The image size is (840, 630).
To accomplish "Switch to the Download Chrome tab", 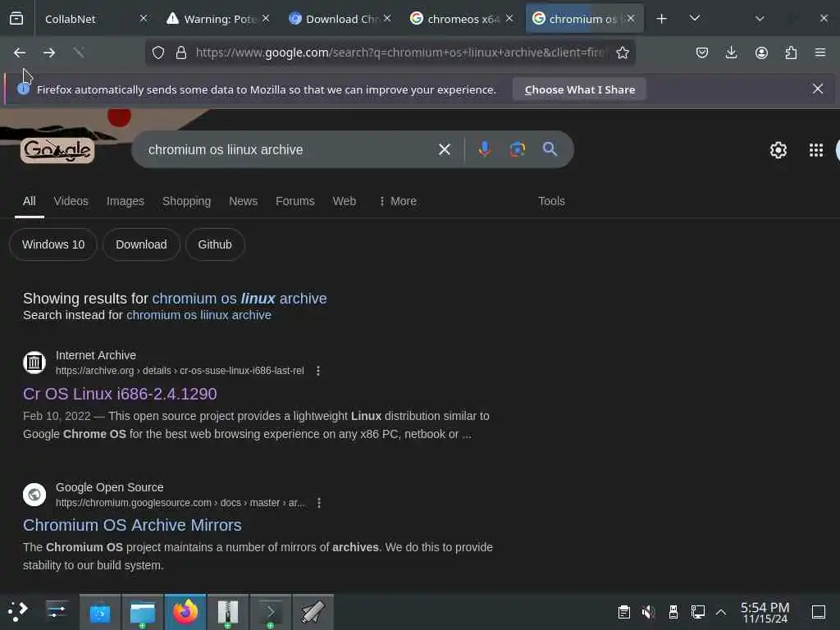I will 340,19.
